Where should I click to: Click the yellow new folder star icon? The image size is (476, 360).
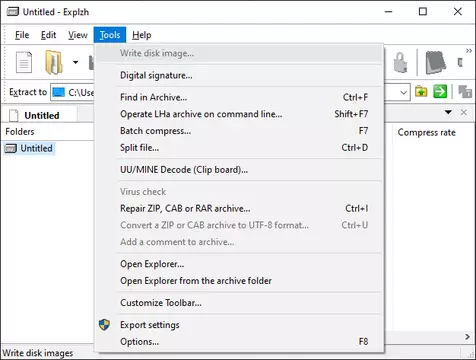tap(421, 91)
